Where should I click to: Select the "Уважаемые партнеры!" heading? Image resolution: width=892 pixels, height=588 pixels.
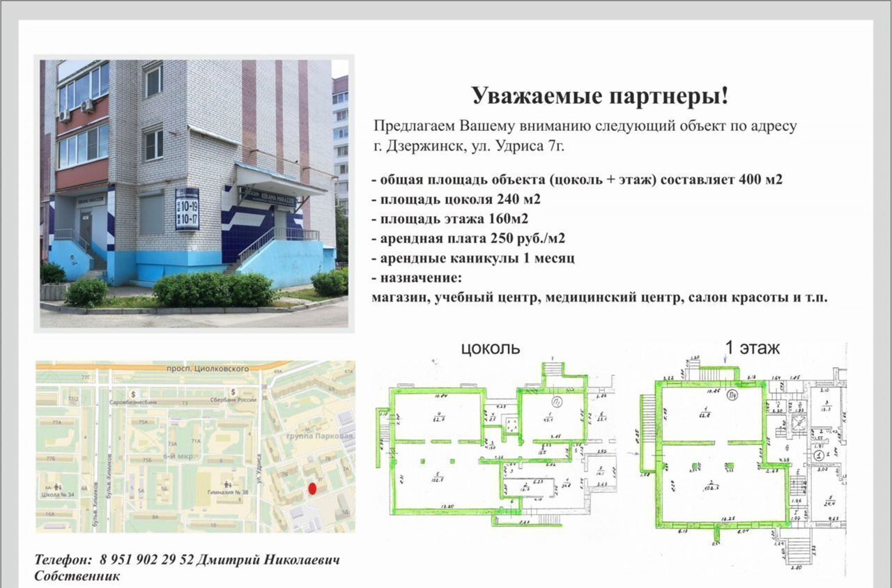(x=599, y=95)
